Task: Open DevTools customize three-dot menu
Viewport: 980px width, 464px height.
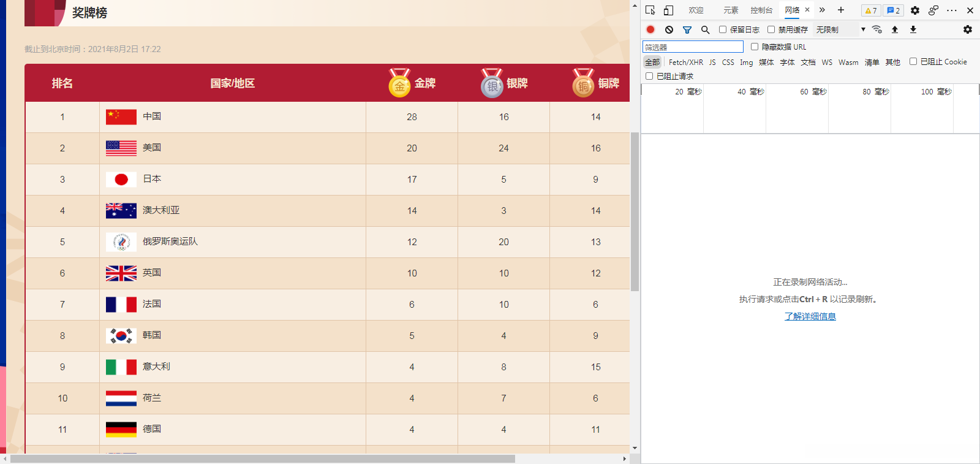Action: point(952,10)
